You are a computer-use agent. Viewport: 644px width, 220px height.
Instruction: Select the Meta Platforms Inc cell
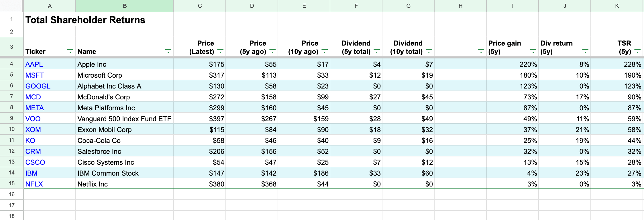coord(125,108)
